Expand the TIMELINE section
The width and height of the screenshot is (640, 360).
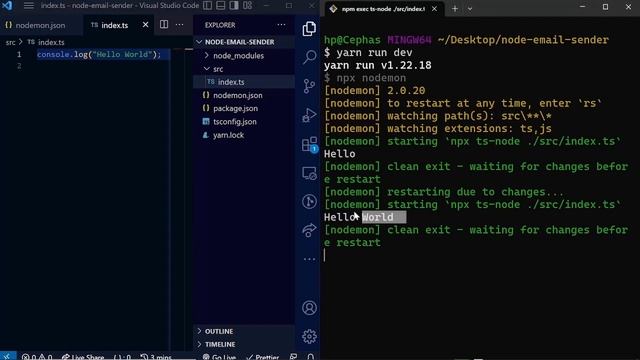click(244, 344)
